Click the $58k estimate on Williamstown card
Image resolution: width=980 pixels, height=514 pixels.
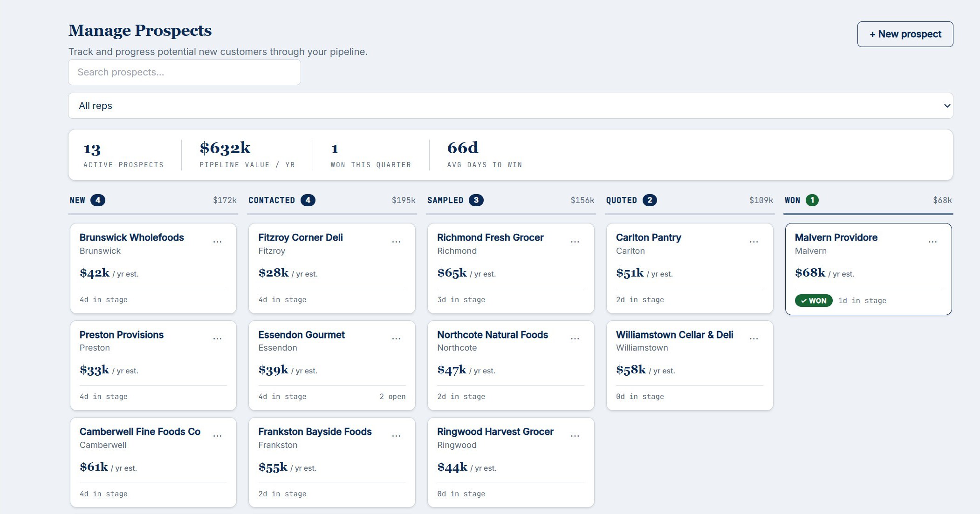point(631,370)
